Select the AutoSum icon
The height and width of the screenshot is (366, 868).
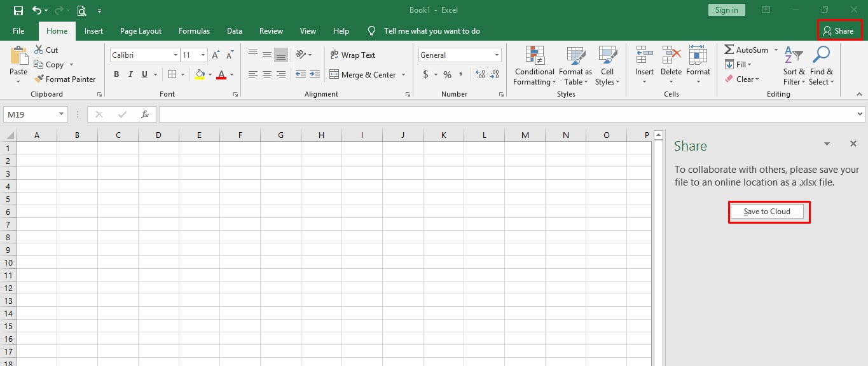[x=730, y=49]
